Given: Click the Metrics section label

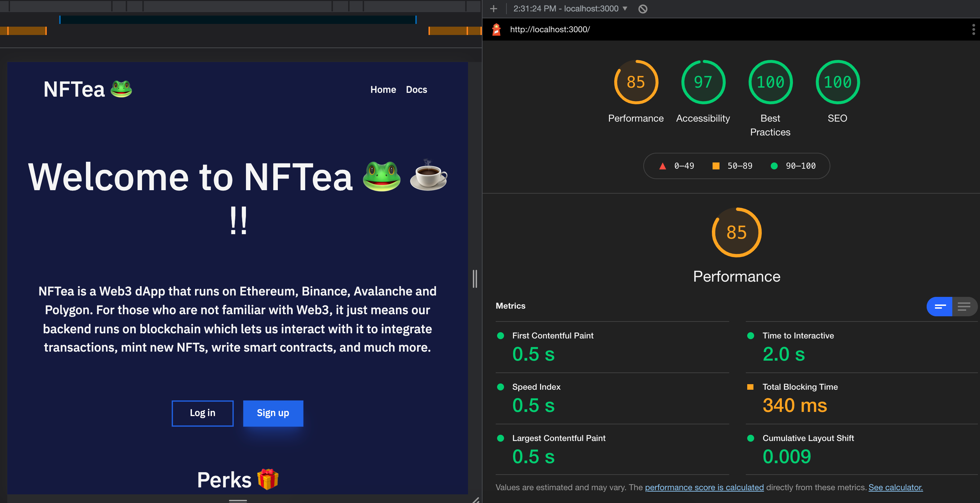Looking at the screenshot, I should (x=510, y=306).
